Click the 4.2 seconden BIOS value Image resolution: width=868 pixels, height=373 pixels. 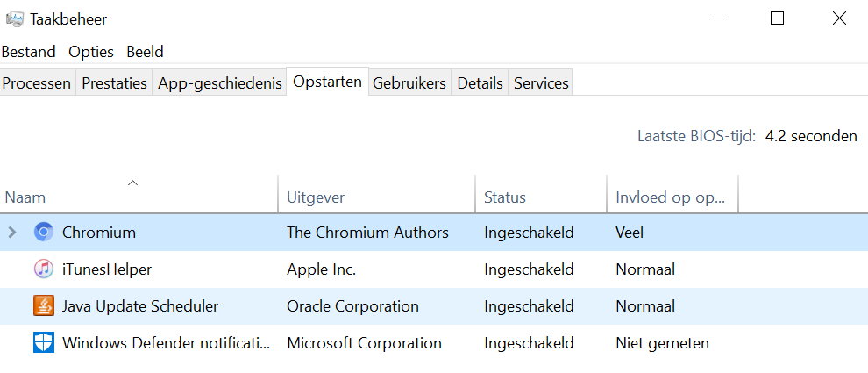pos(811,136)
